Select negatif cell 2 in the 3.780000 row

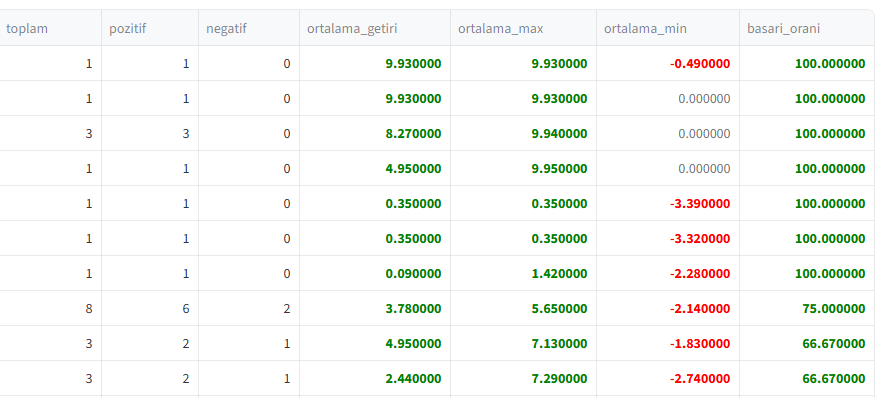tap(249, 309)
